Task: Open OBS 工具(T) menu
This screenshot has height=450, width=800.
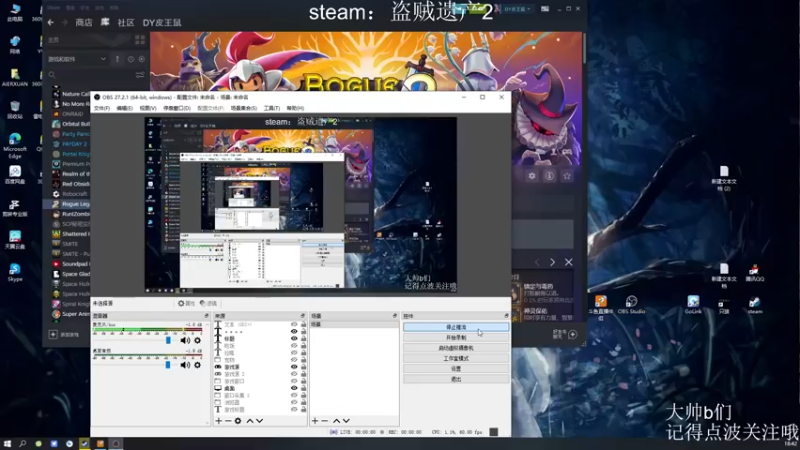Action: pyautogui.click(x=271, y=108)
